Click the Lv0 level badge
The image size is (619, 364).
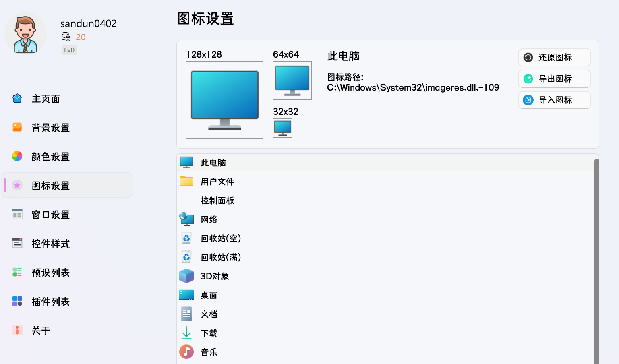click(x=69, y=50)
